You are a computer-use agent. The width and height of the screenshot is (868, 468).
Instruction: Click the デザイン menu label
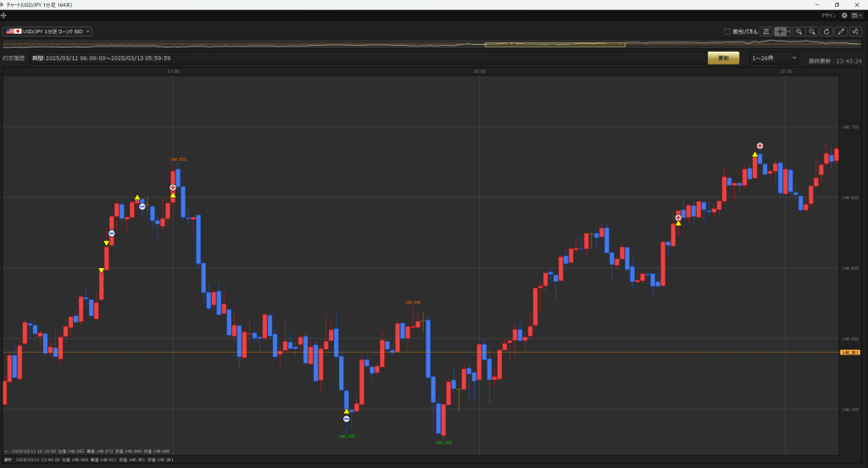(828, 15)
